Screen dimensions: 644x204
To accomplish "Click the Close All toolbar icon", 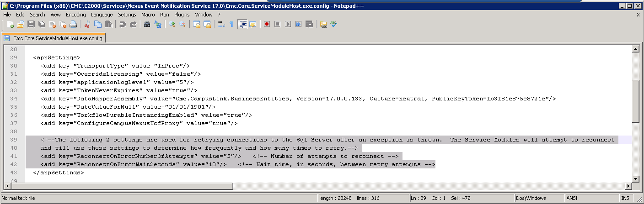I will 63,24.
